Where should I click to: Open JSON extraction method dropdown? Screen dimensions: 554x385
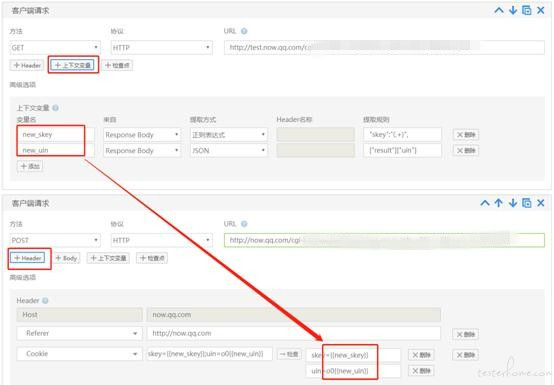[x=229, y=150]
